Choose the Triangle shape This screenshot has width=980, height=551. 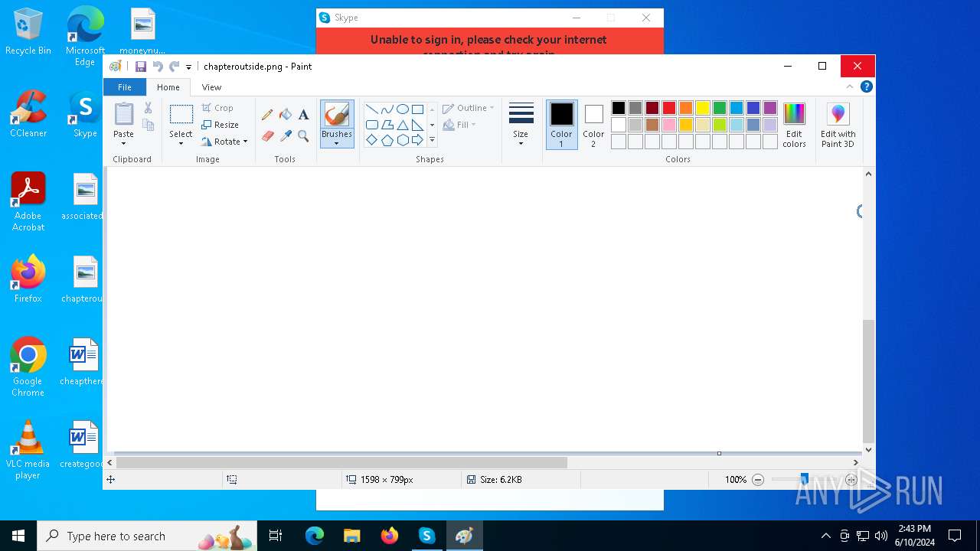[402, 125]
